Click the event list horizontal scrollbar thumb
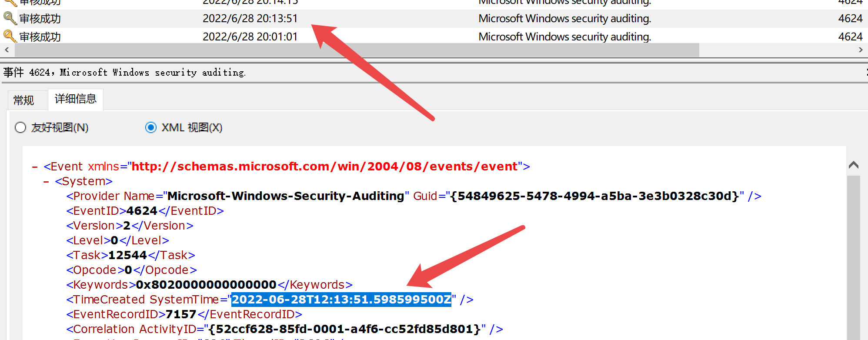The image size is (868, 340). coord(357,50)
